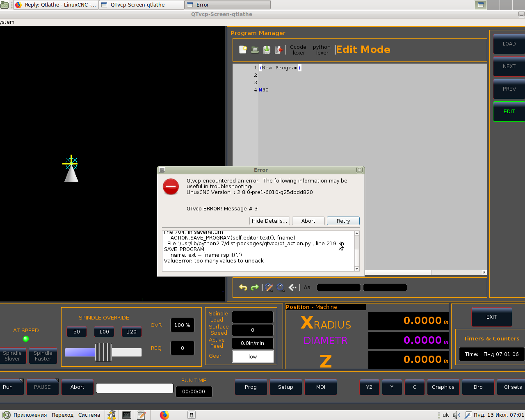This screenshot has height=420, width=525.
Task: Click the spindle override slider handle
Action: (x=103, y=352)
